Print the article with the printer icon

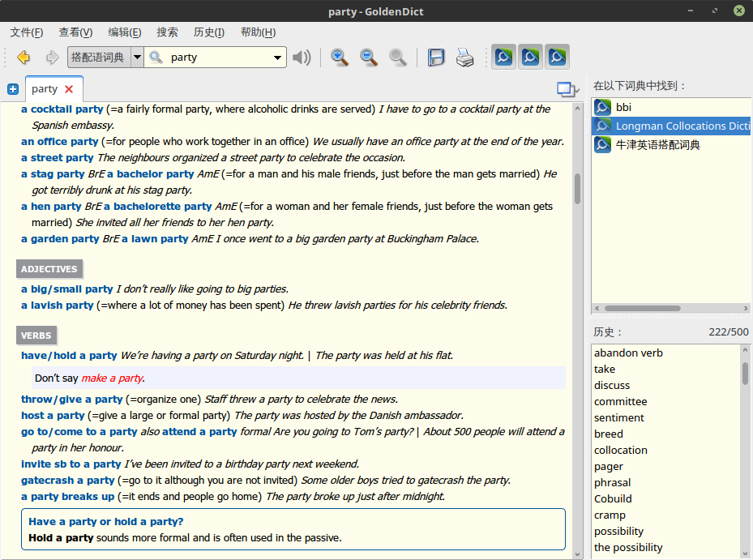[464, 58]
